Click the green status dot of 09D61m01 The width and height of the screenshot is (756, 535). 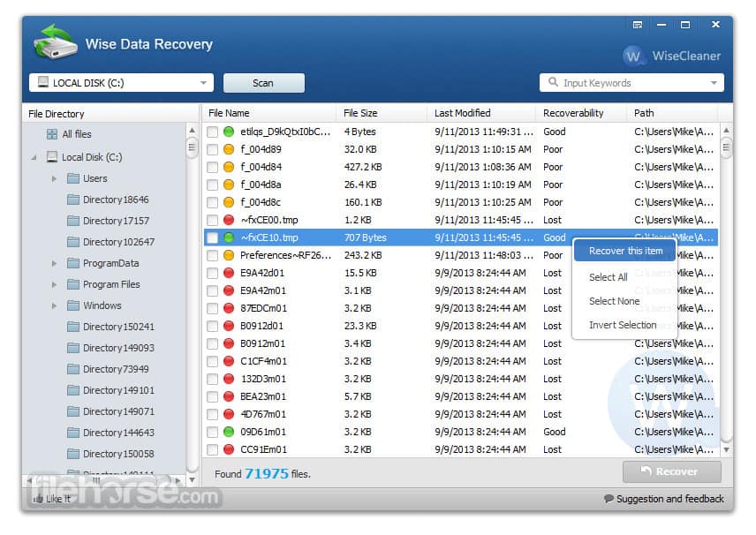[229, 432]
